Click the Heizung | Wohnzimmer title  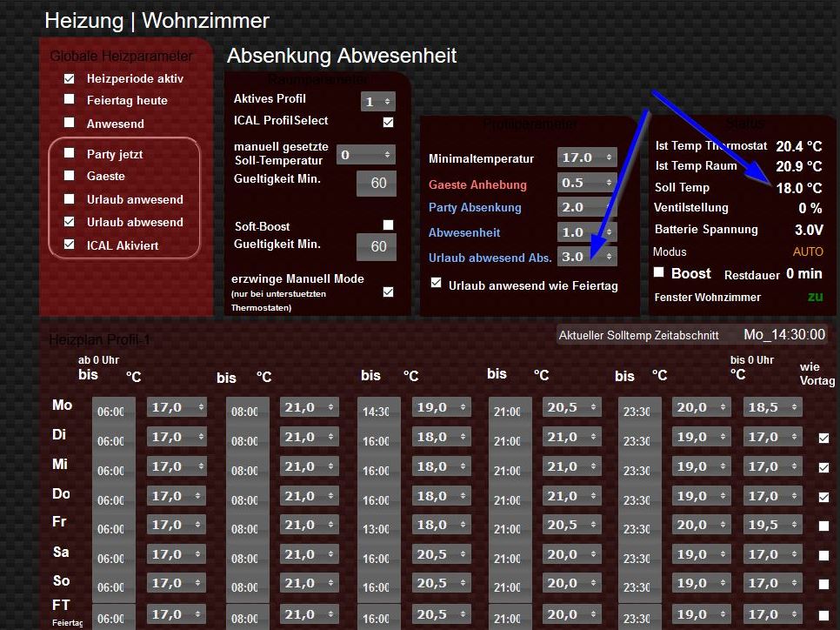(157, 21)
